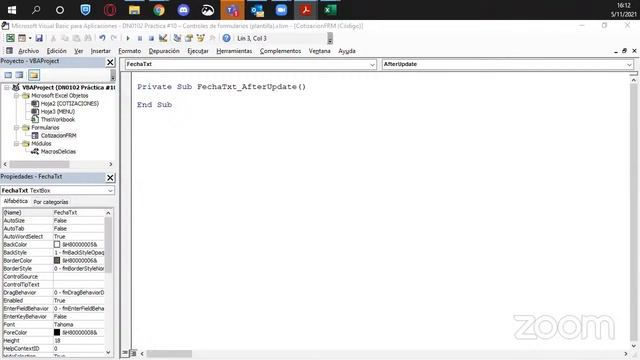Collapse the Formularios folder
The image size is (640, 360).
click(16, 128)
